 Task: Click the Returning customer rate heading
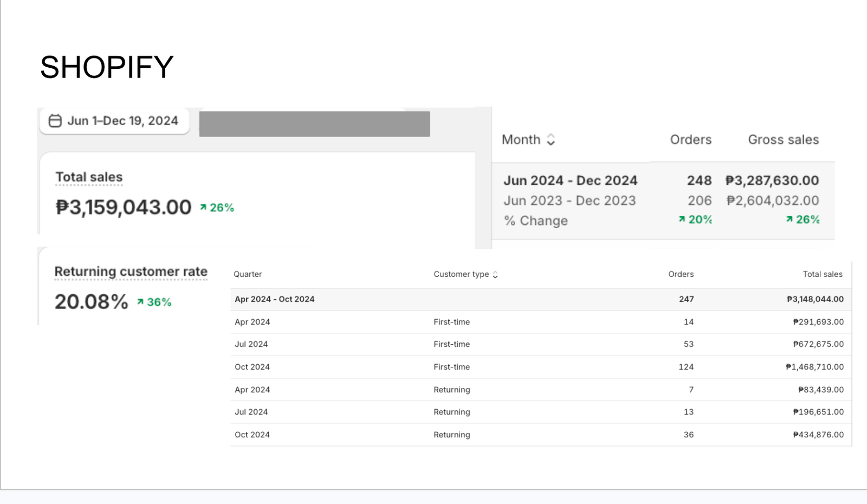pyautogui.click(x=131, y=272)
